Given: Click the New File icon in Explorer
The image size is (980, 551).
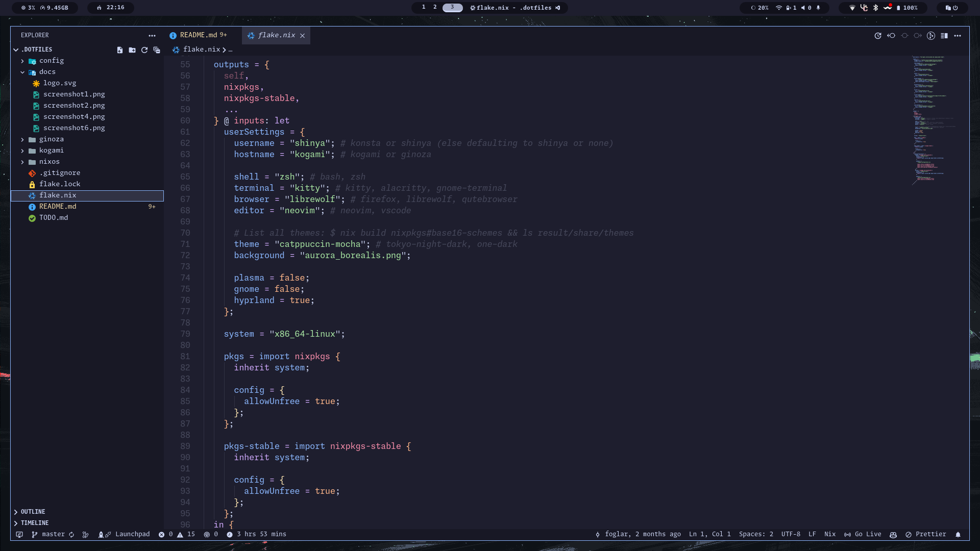Looking at the screenshot, I should (119, 50).
